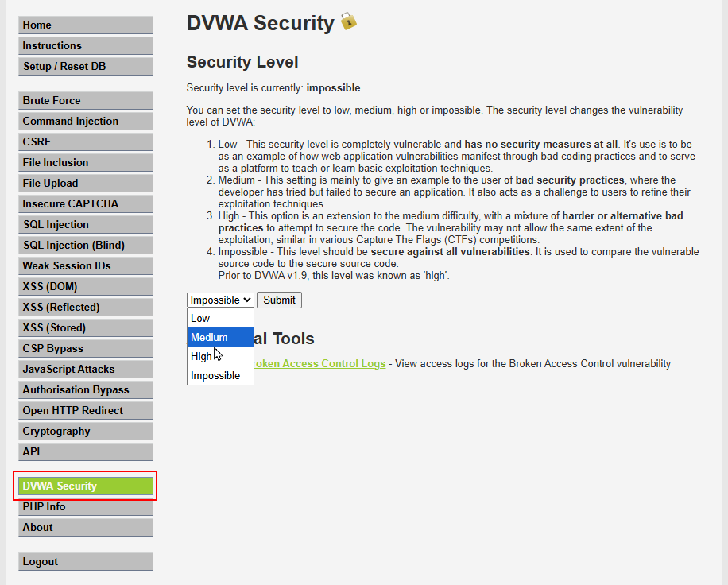Screen dimensions: 728x585
Task: Go to the Home menu item
Action: [x=86, y=25]
